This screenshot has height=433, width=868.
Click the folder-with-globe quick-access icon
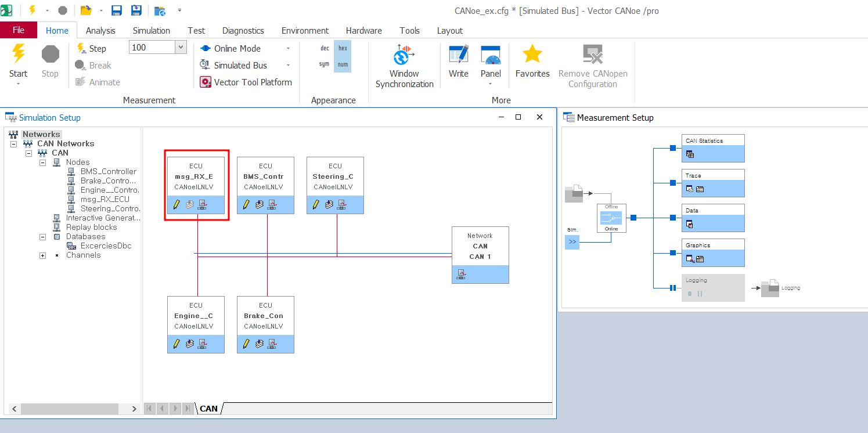160,10
